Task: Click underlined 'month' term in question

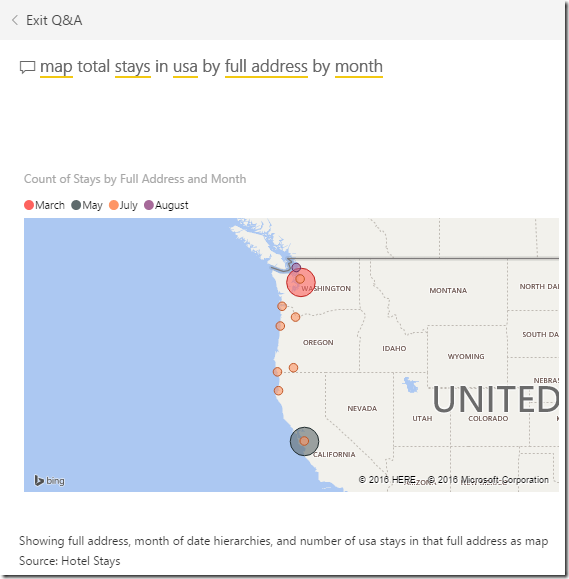Action: point(359,67)
